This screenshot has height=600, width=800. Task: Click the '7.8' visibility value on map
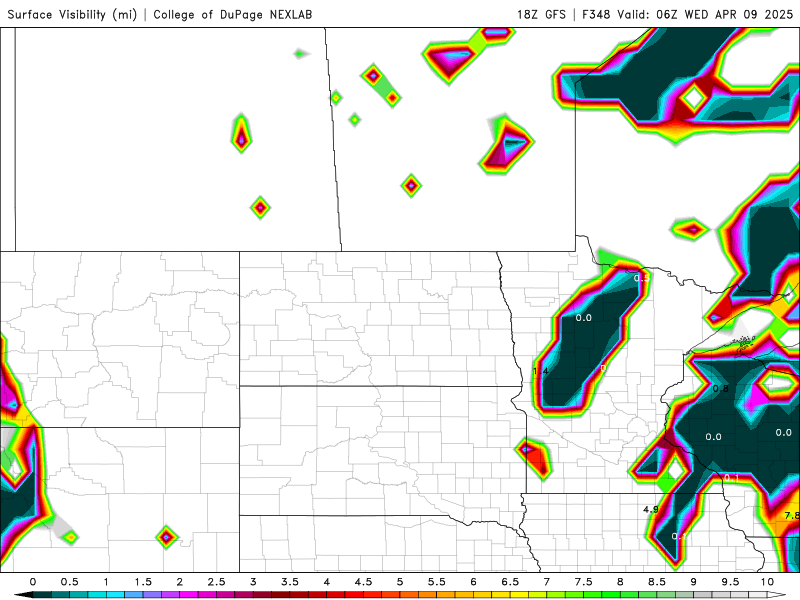(x=792, y=515)
